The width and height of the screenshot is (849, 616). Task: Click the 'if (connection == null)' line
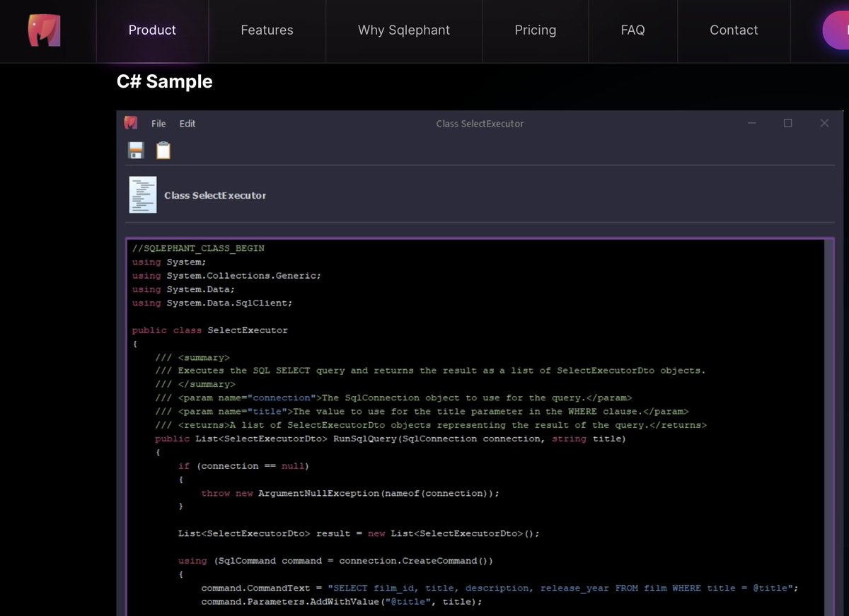pyautogui.click(x=243, y=466)
